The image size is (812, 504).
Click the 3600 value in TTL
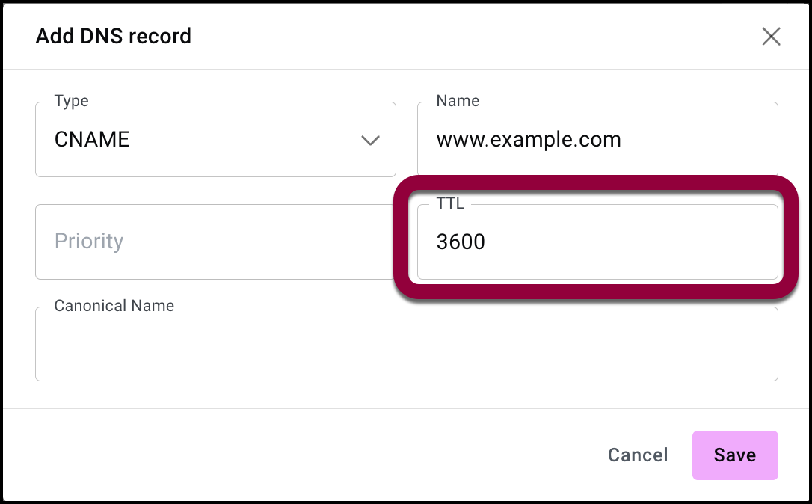click(x=461, y=242)
